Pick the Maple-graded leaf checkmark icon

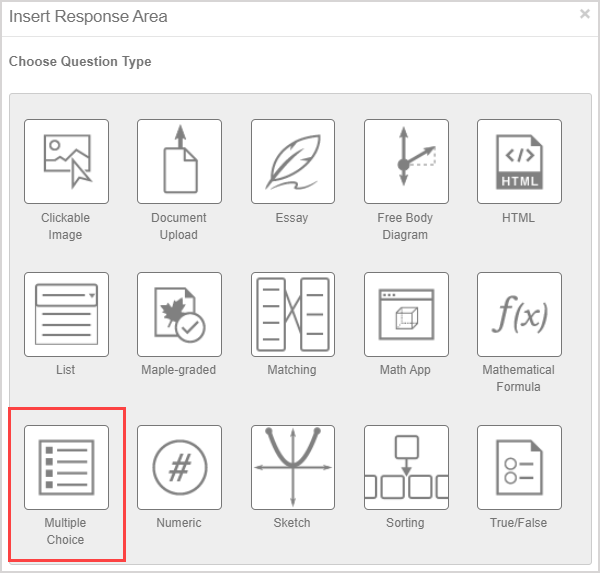click(x=179, y=314)
